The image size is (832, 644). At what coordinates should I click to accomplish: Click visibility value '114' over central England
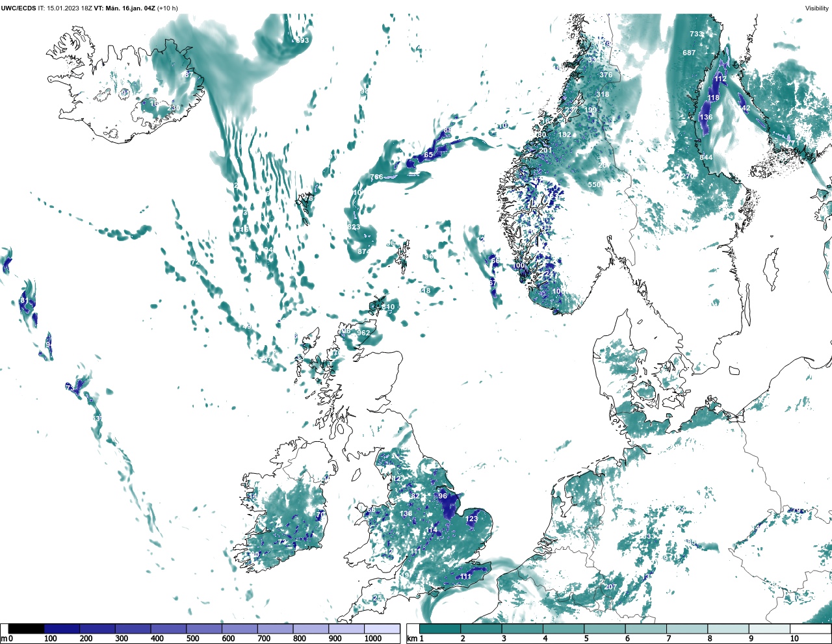click(432, 530)
